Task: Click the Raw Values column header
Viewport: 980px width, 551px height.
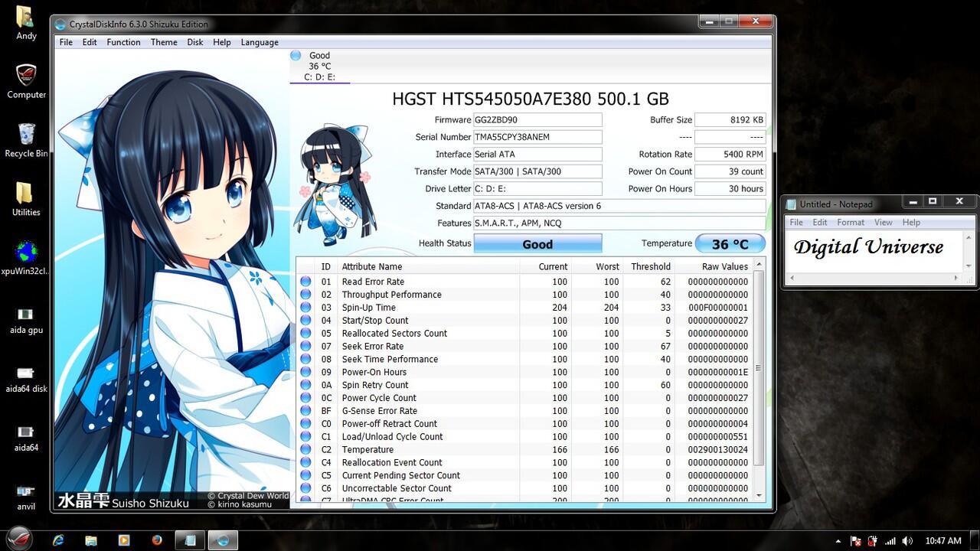Action: click(x=714, y=266)
